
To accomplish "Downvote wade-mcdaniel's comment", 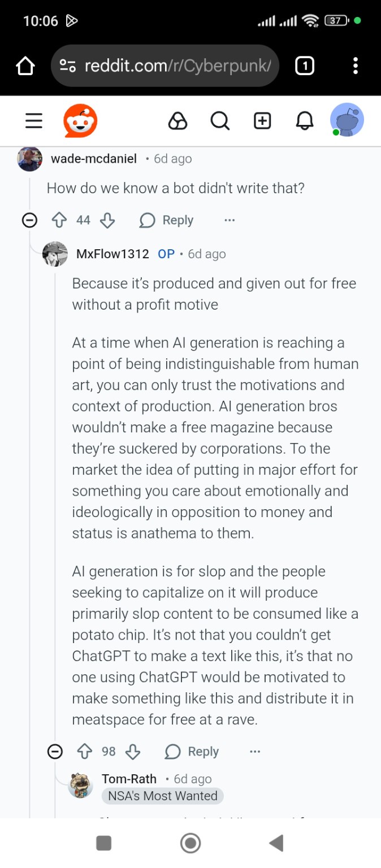I will [x=107, y=220].
